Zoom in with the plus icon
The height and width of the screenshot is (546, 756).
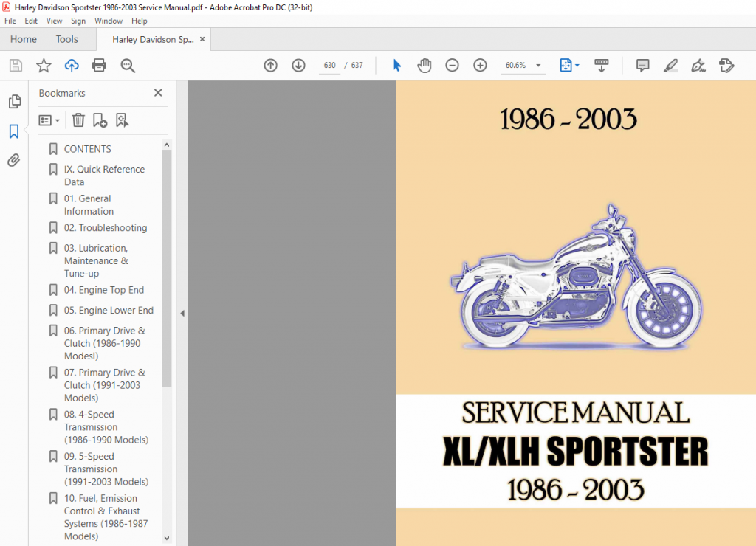click(x=480, y=65)
